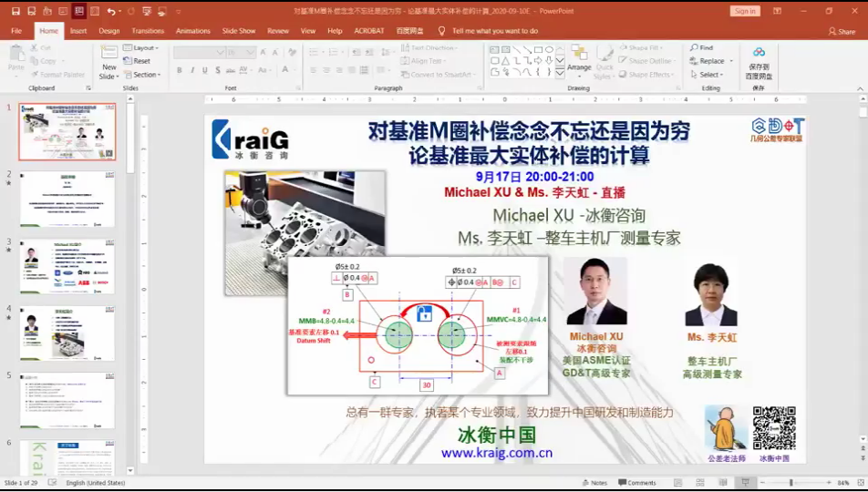Screen dimensions: 868x492
Task: Open the Undo history dropdown arrow
Action: pos(120,12)
